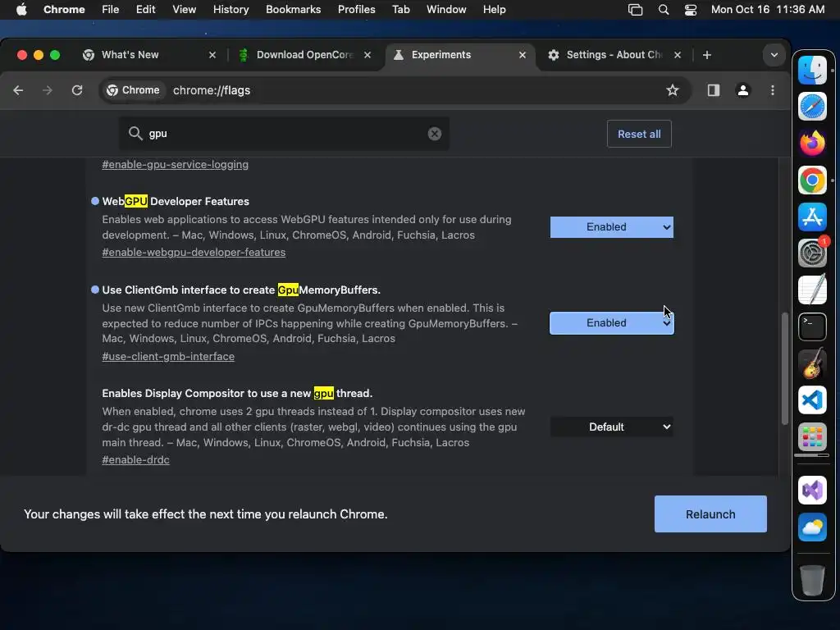Screen dimensions: 840x630
Task: Open the #enable-gpu-service-logging link
Action: pyautogui.click(x=176, y=164)
